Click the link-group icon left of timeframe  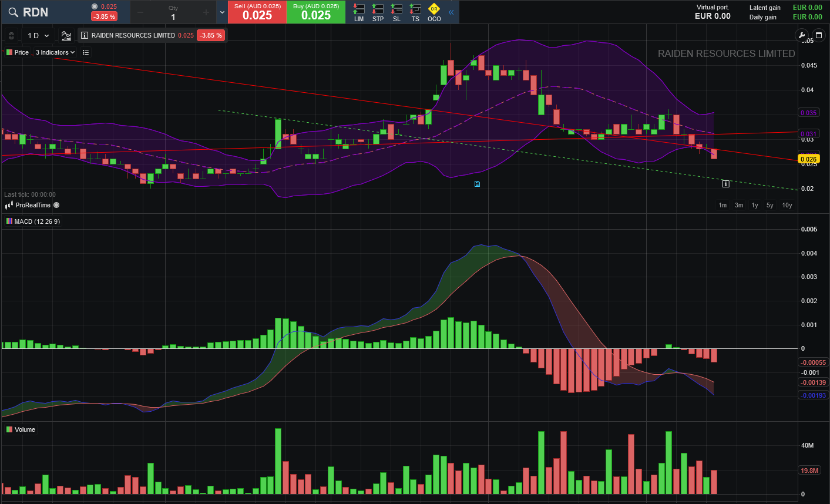coord(12,36)
